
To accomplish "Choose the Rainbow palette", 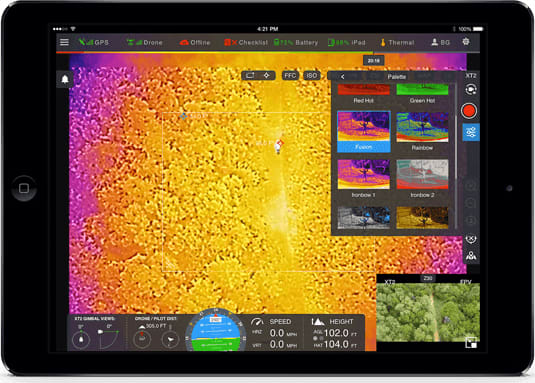I will 422,132.
